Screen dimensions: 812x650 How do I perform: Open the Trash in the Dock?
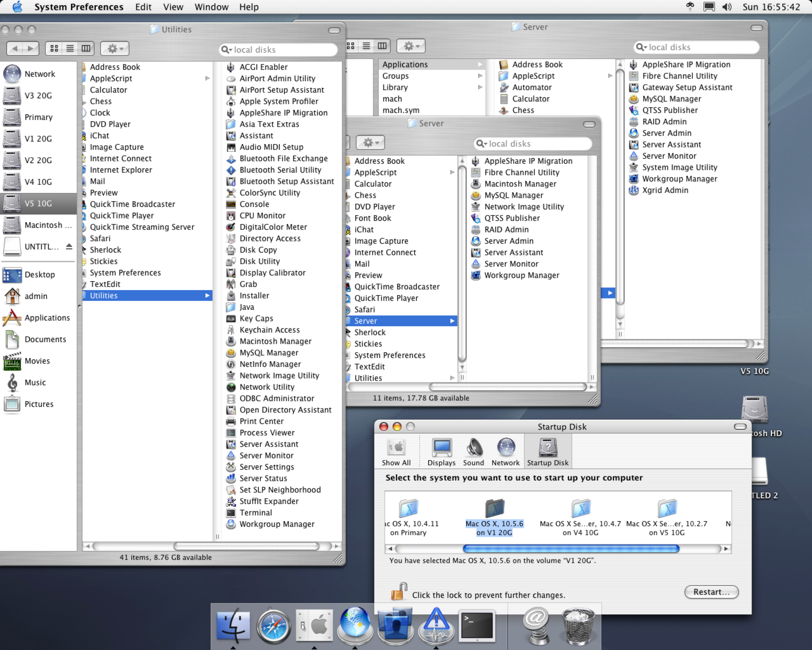578,626
